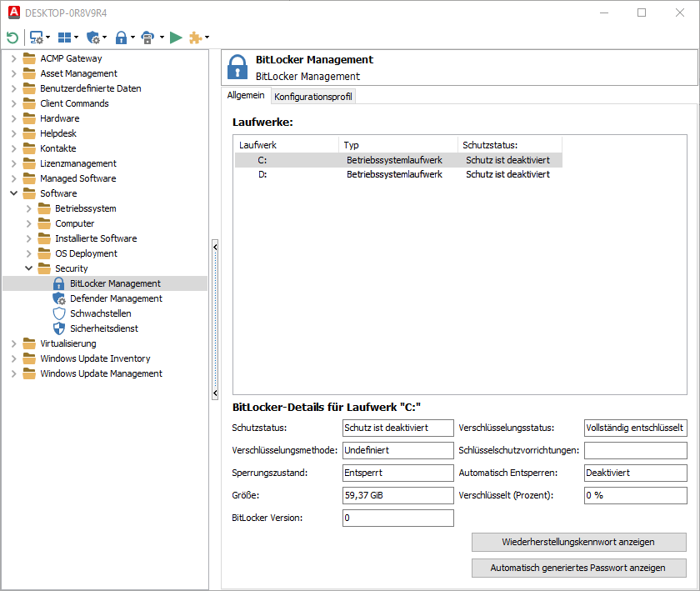This screenshot has height=591, width=700.
Task: Click the Sperrungszustand Entsperrt field
Action: [397, 473]
